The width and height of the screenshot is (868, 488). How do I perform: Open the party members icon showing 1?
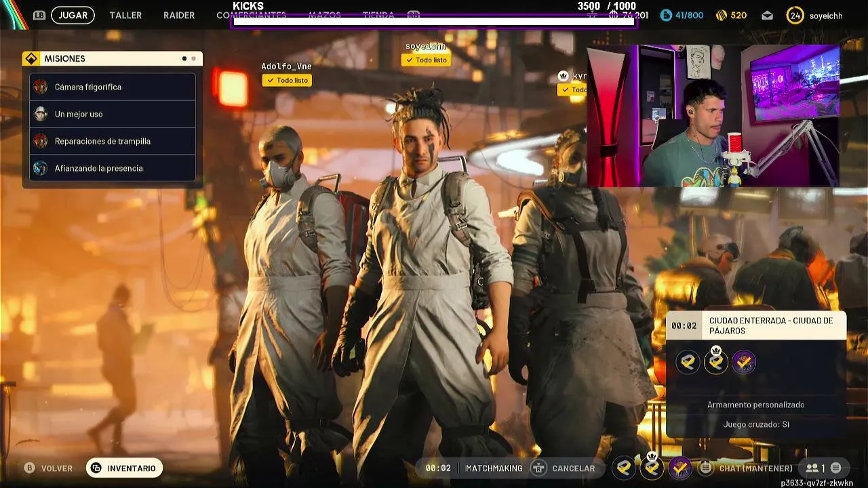coord(815,468)
